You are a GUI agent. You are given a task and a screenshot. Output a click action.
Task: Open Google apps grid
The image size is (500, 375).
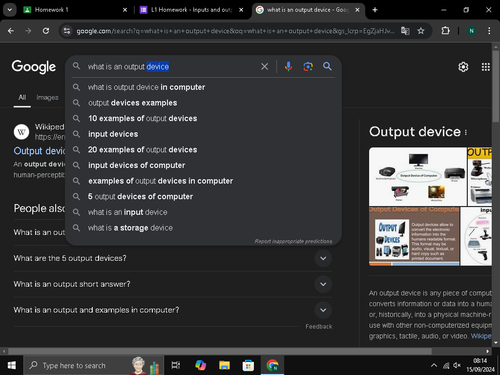coord(486,67)
